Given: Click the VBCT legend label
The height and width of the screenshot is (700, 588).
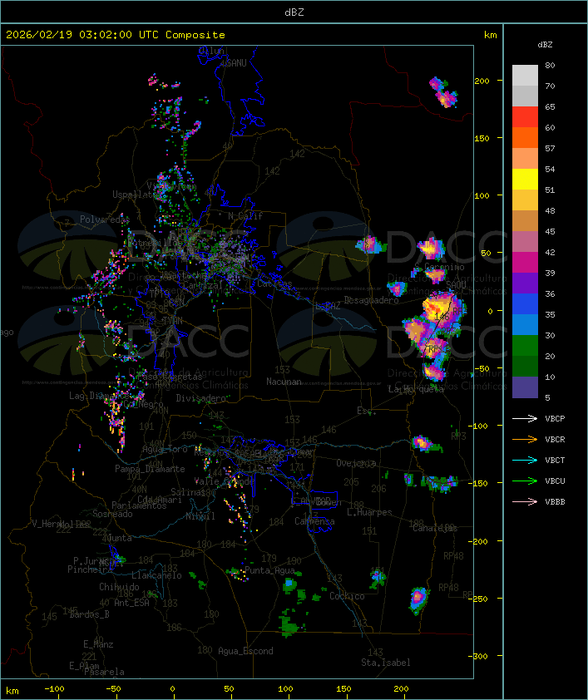Looking at the screenshot, I should [x=555, y=461].
